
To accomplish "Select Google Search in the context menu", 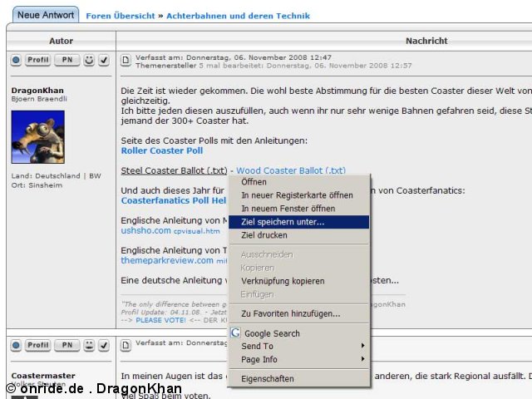I will click(x=299, y=333).
